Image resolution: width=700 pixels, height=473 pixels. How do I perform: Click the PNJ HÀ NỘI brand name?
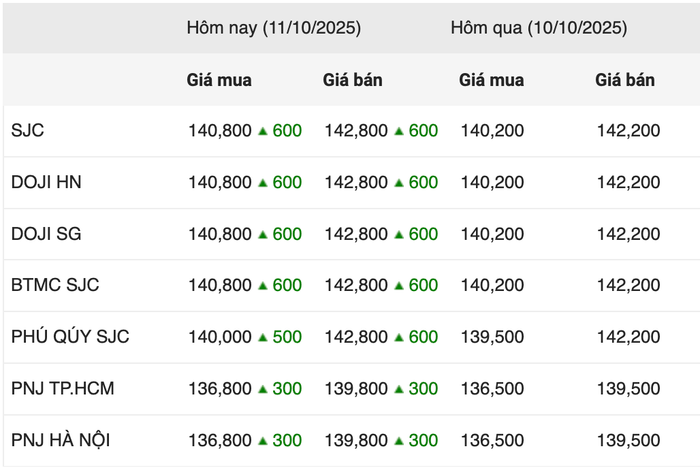click(63, 440)
